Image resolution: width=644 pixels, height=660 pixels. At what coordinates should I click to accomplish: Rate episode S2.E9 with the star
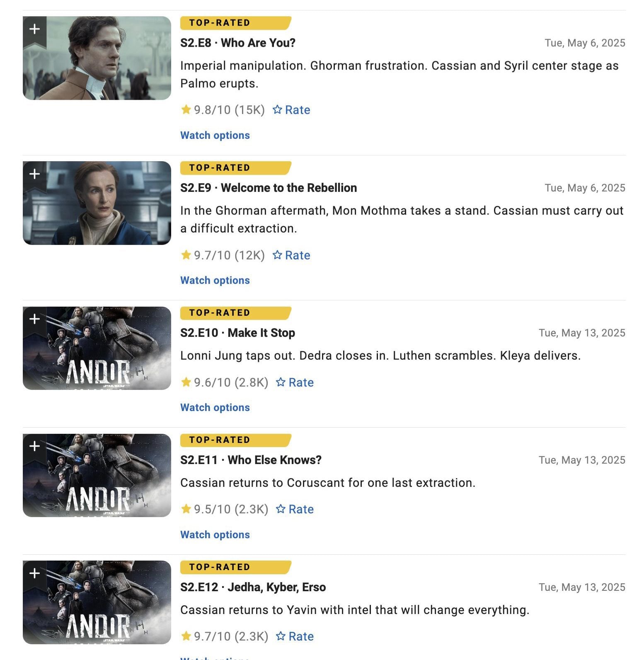[291, 255]
